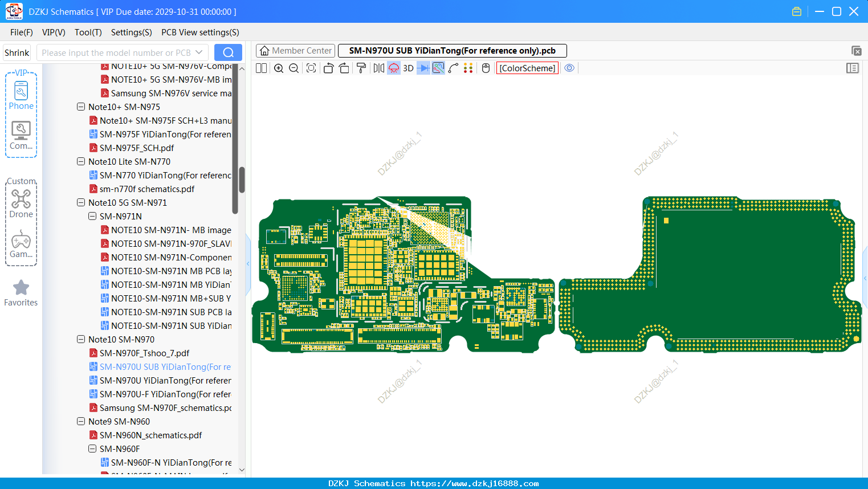Toggle the highlighted alarm lamp tool
This screenshot has height=489, width=868.
[x=394, y=68]
